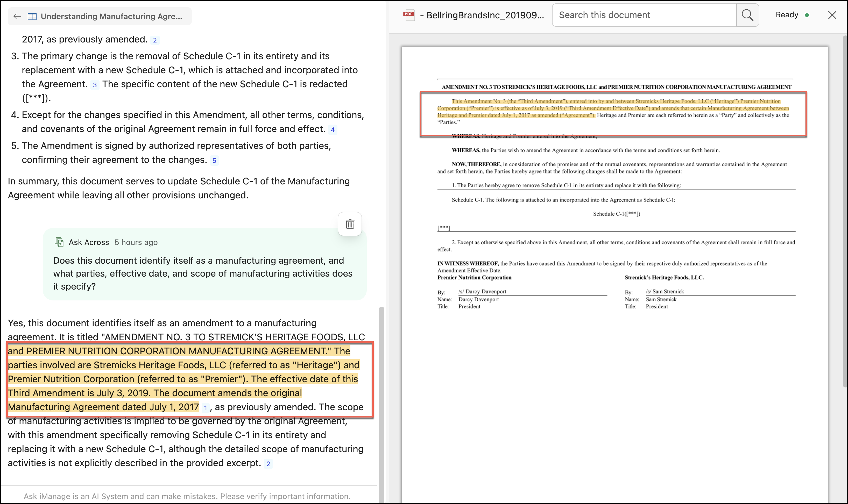
Task: Click the back arrow to exit the document view
Action: 18,16
